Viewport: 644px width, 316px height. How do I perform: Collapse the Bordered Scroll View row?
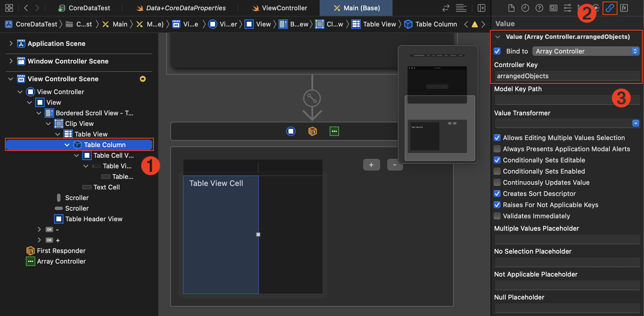point(39,113)
